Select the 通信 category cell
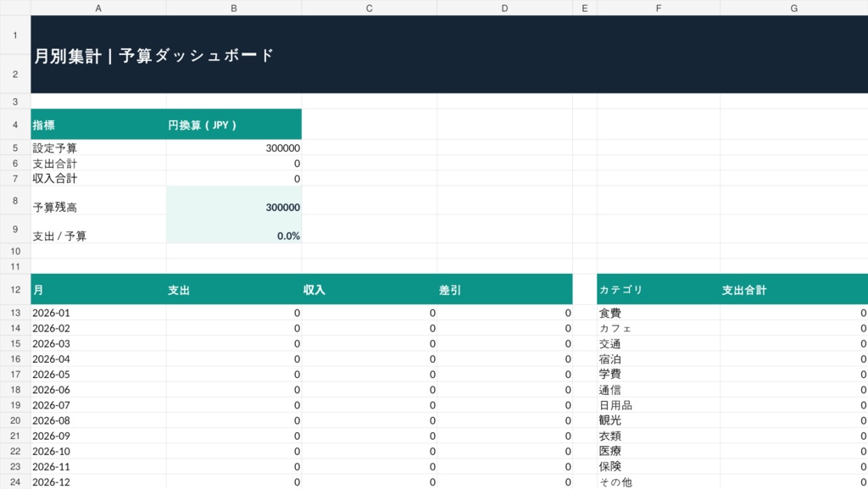The height and width of the screenshot is (489, 868). coord(658,390)
